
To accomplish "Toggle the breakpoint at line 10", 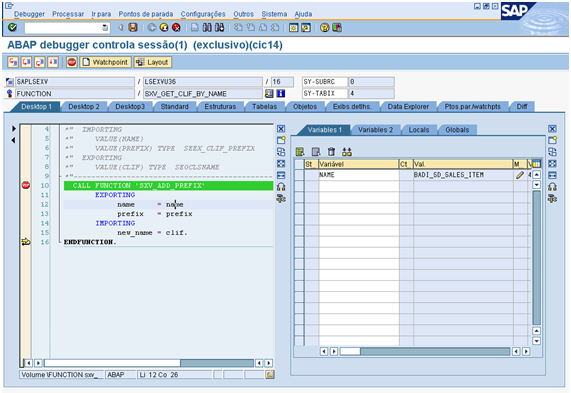I will 26,185.
